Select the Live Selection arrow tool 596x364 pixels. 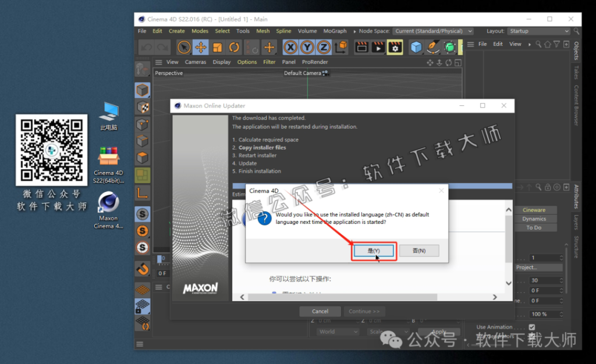pyautogui.click(x=184, y=47)
